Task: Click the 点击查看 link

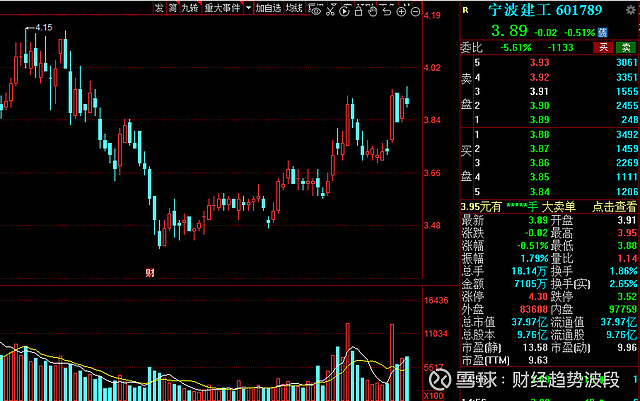Action: click(x=614, y=207)
